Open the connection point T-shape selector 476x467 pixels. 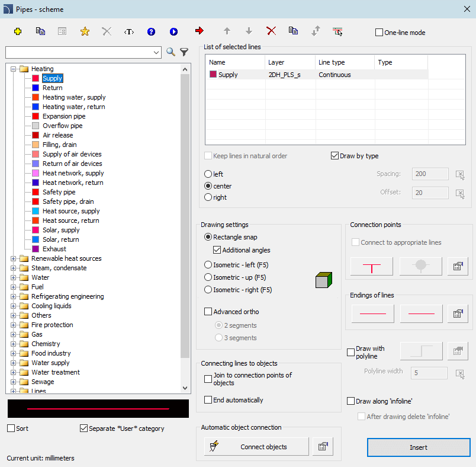(x=372, y=267)
